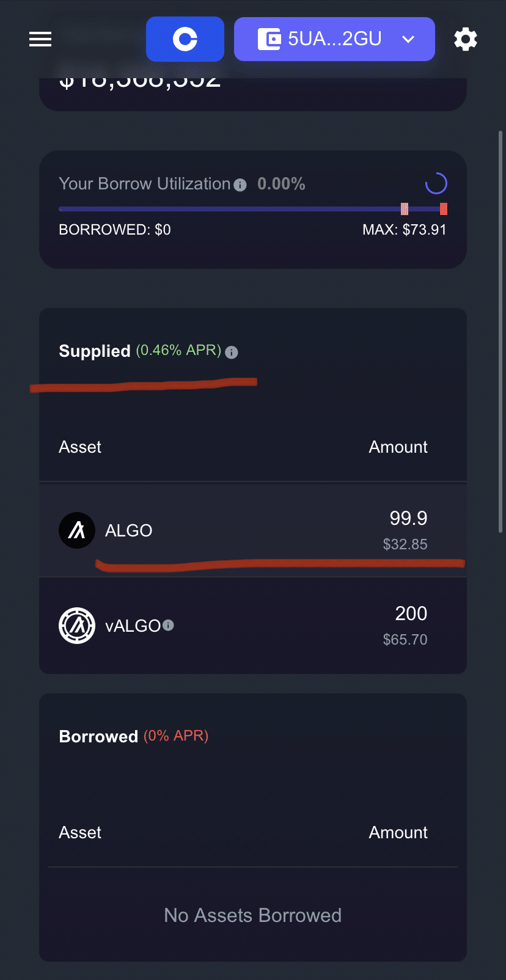Click the Supplied Amount column header
This screenshot has width=506, height=980.
[398, 447]
